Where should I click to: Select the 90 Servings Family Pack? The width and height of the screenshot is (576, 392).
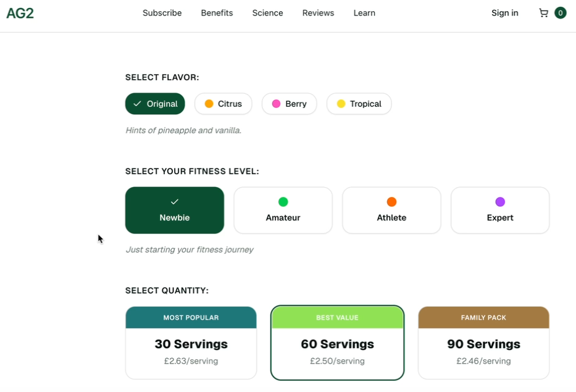coord(483,343)
